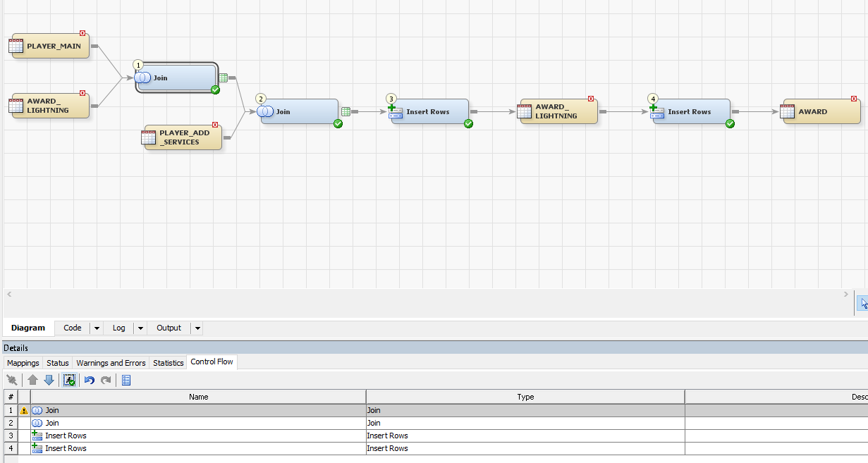Open the PLAYER_MAIN table node
This screenshot has width=868, height=463.
tap(48, 46)
